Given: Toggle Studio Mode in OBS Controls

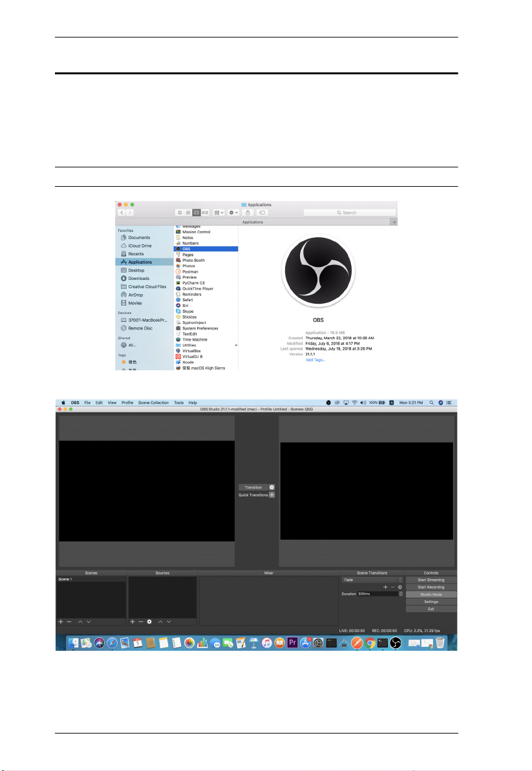Looking at the screenshot, I should [431, 595].
